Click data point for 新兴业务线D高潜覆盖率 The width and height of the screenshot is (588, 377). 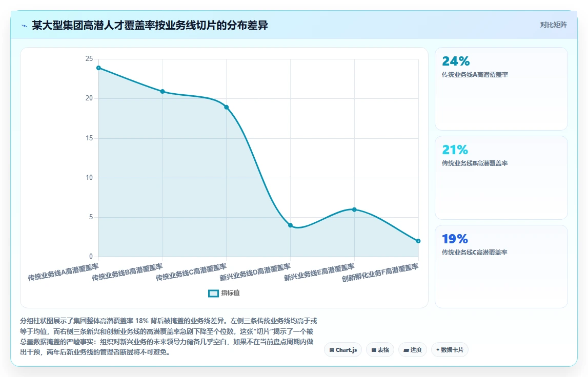[290, 225]
